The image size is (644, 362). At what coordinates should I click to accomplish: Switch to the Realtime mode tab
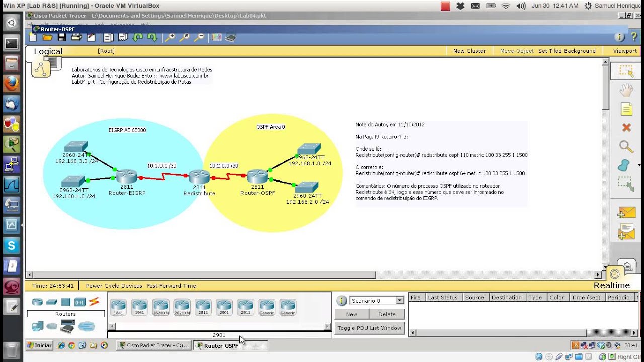click(612, 285)
